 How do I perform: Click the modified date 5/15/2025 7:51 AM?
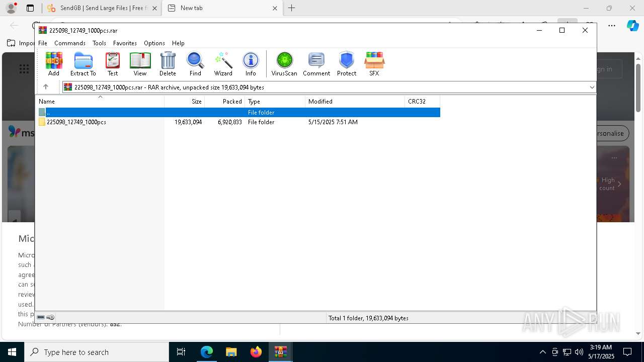333,122
